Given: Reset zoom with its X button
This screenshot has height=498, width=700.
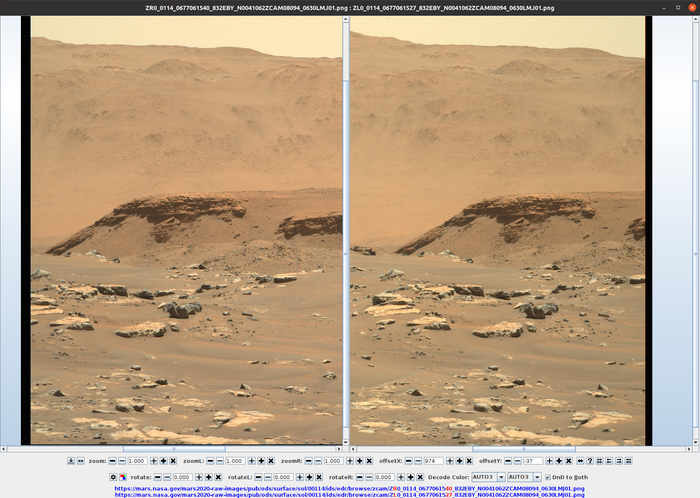Looking at the screenshot, I should [173, 461].
